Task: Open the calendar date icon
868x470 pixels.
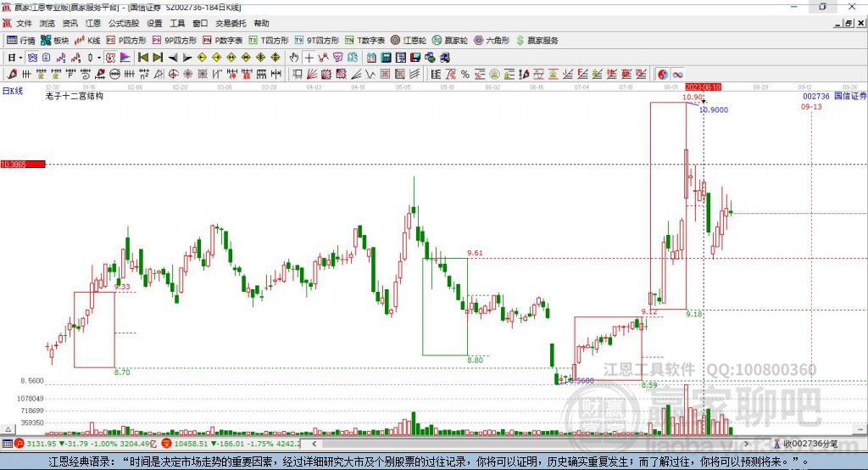Action: [x=371, y=58]
